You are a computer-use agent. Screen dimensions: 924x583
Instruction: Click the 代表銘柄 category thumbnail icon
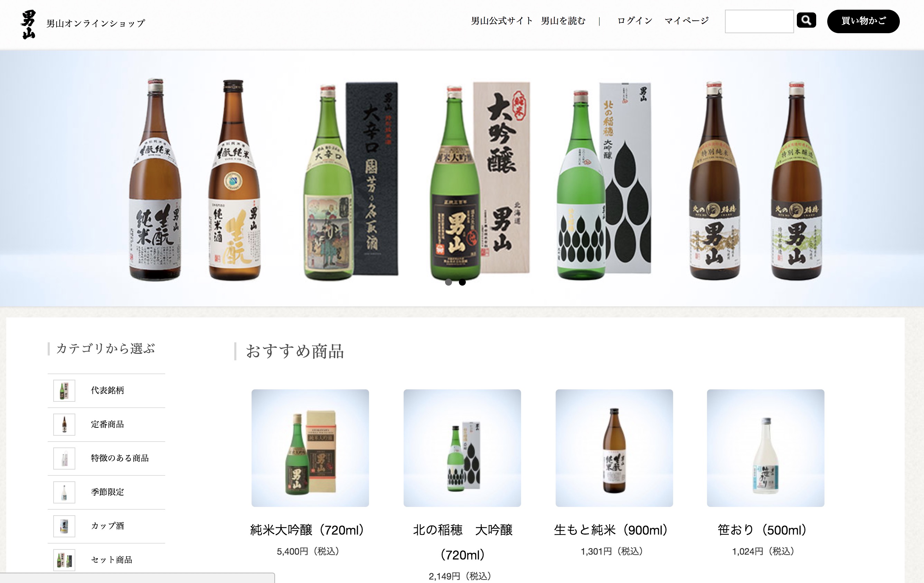[64, 391]
